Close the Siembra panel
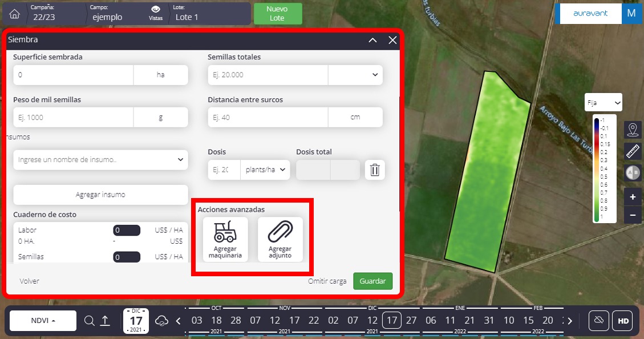The image size is (644, 339). (x=392, y=40)
